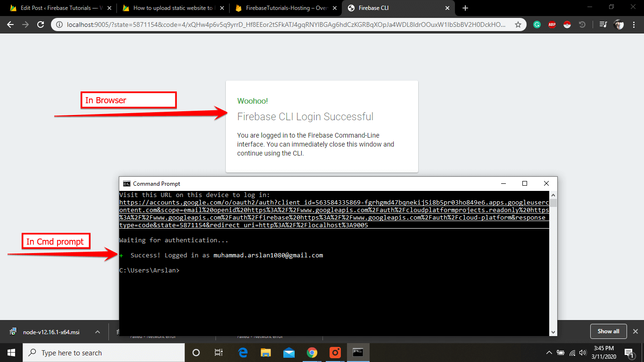Open the Pokeball extension icon
The width and height of the screenshot is (644, 362).
point(567,25)
